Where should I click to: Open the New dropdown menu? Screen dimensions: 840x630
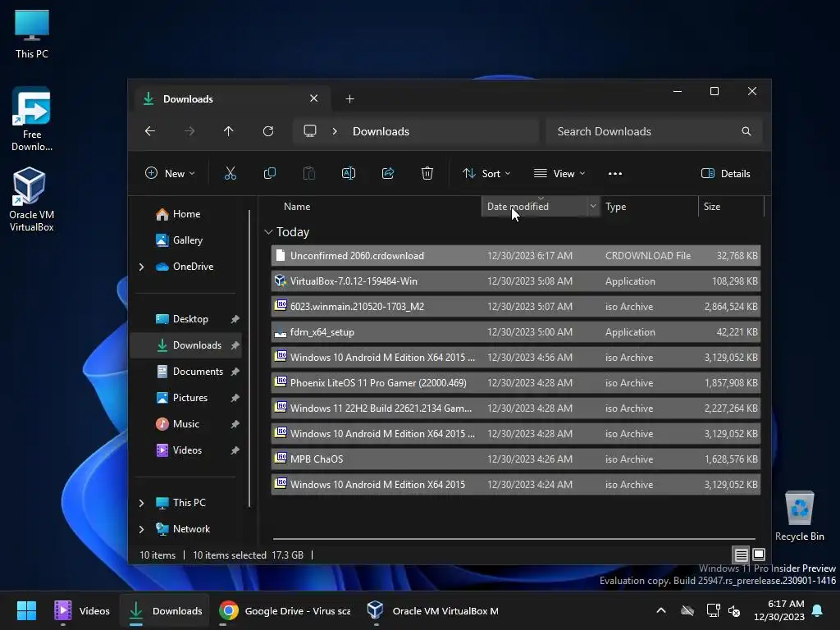[x=170, y=174]
